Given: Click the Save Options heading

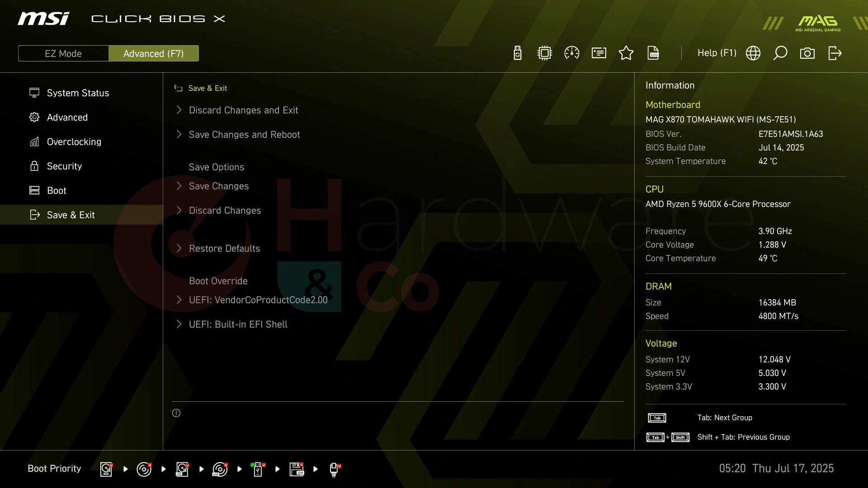Looking at the screenshot, I should 217,167.
